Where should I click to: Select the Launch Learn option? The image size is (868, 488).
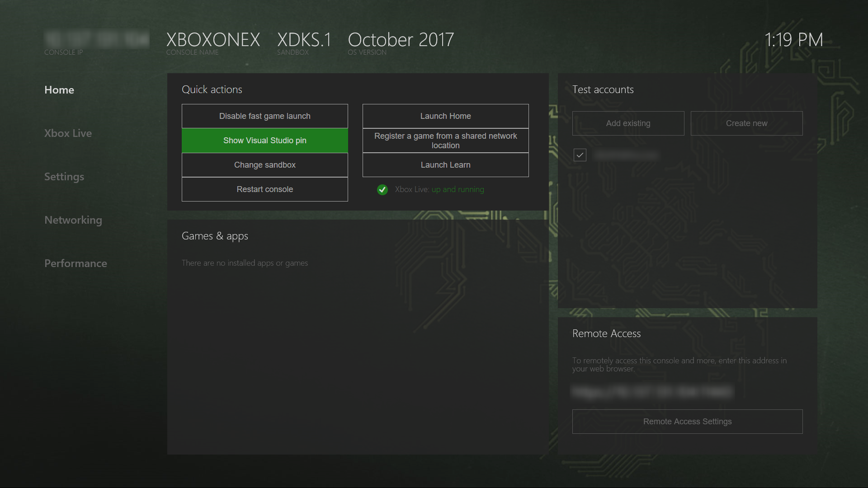(x=446, y=164)
